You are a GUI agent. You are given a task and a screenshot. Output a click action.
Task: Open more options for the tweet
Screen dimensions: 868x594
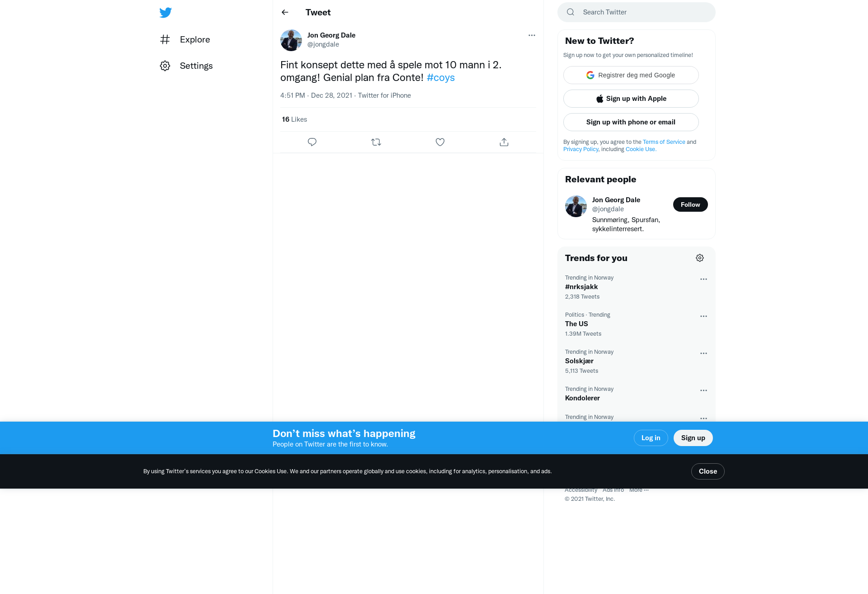point(532,35)
